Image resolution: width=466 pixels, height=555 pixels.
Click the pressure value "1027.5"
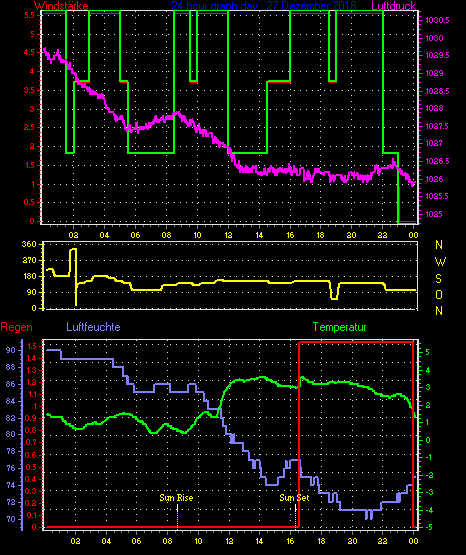[x=437, y=126]
